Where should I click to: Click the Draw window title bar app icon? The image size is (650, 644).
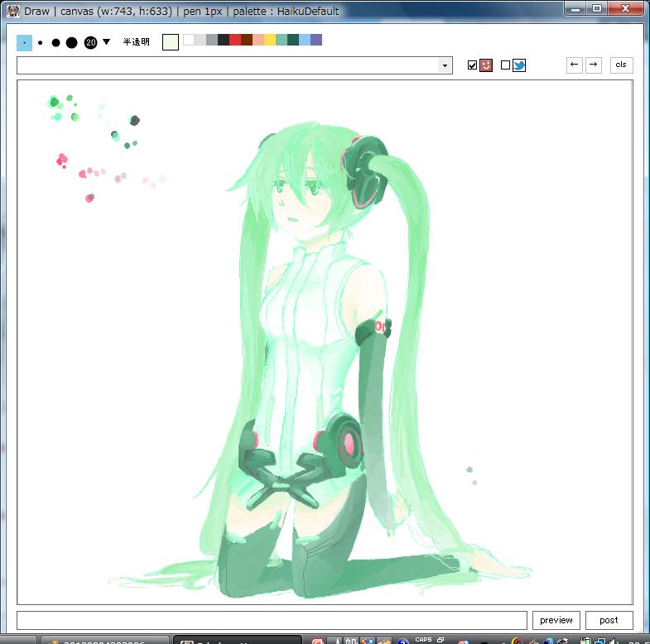pos(13,12)
